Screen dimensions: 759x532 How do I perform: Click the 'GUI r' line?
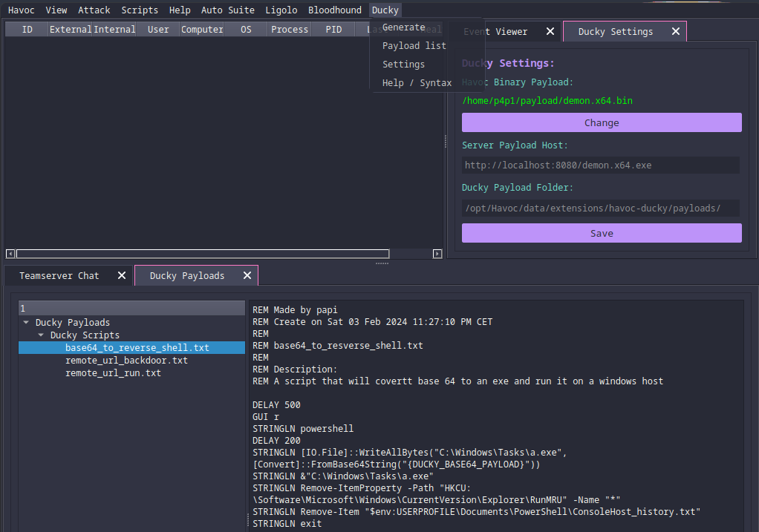(x=266, y=417)
